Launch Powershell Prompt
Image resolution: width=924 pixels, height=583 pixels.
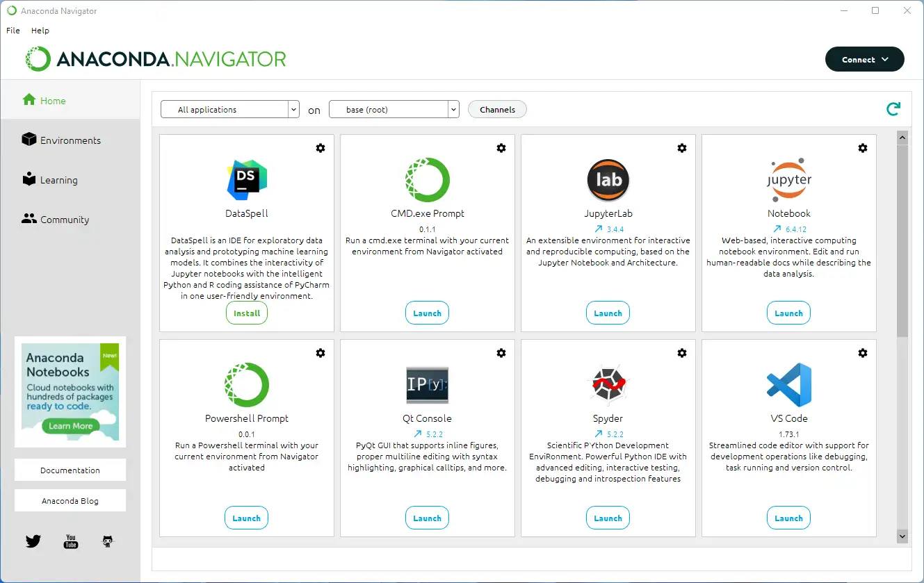click(x=247, y=518)
